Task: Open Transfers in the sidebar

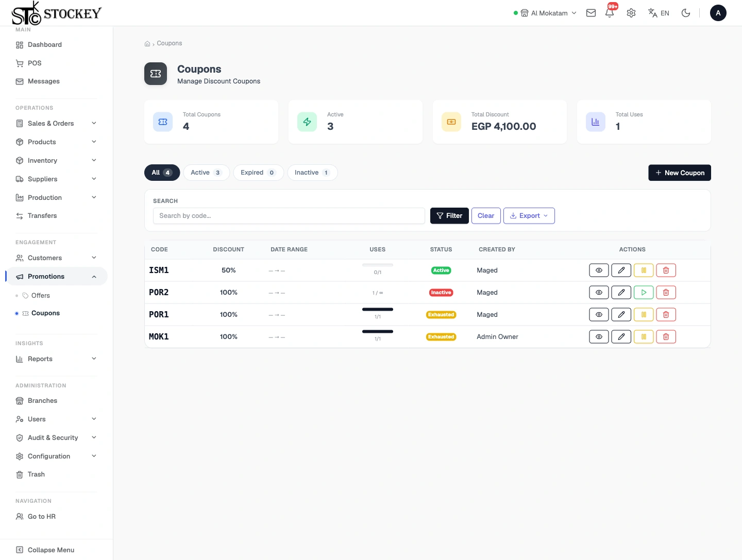Action: [x=56, y=216]
